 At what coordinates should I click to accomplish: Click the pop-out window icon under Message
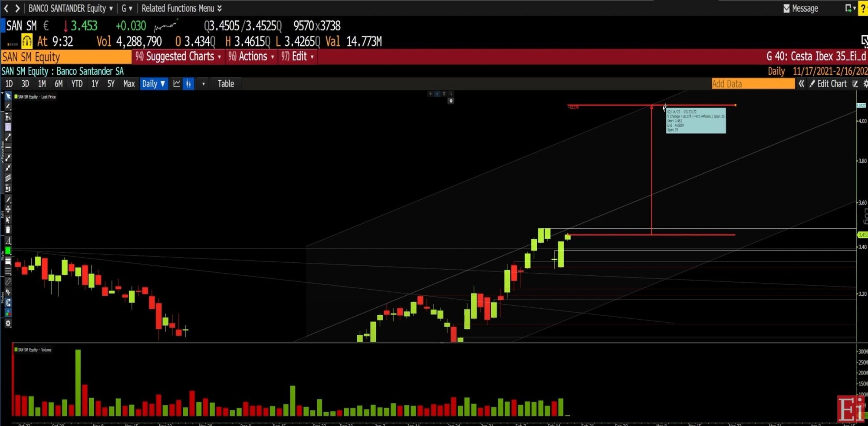864,41
